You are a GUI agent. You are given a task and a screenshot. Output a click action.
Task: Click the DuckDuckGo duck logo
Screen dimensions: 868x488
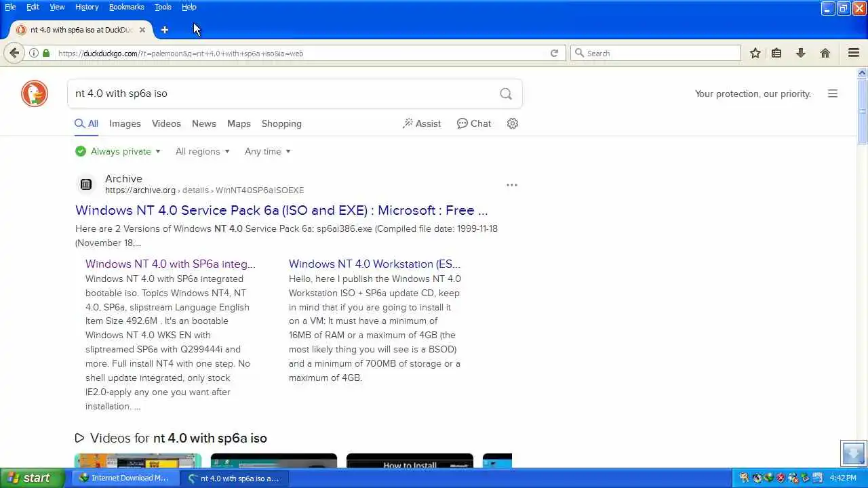click(x=35, y=94)
